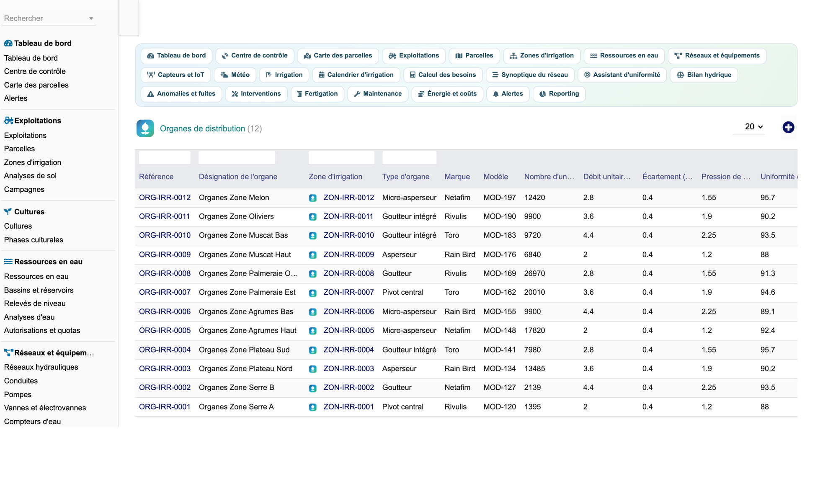815x504 pixels.
Task: Open record ORG-IRR-0003
Action: (x=165, y=369)
